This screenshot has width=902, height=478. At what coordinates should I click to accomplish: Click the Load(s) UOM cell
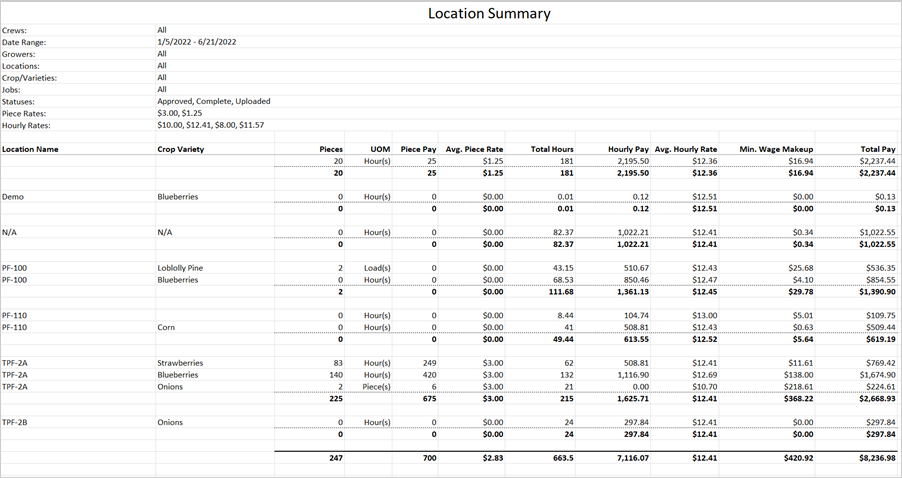click(x=377, y=268)
